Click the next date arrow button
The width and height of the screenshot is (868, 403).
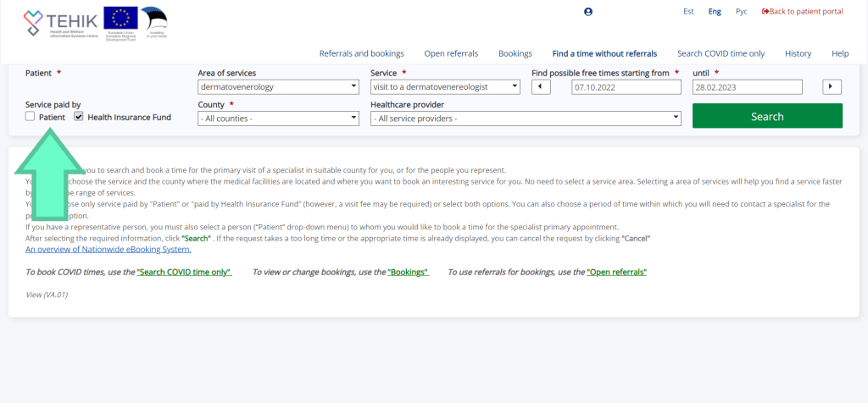click(x=832, y=86)
